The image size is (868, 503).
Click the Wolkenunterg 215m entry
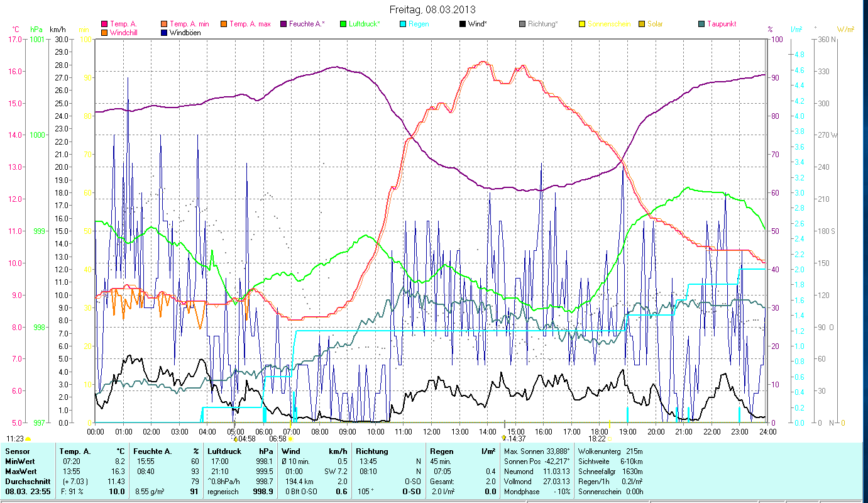click(x=610, y=451)
